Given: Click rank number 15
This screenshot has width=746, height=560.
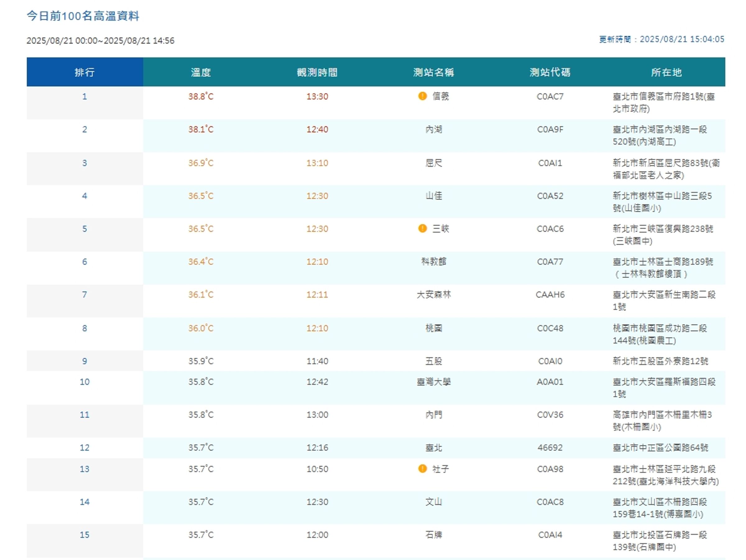Looking at the screenshot, I should pos(85,535).
